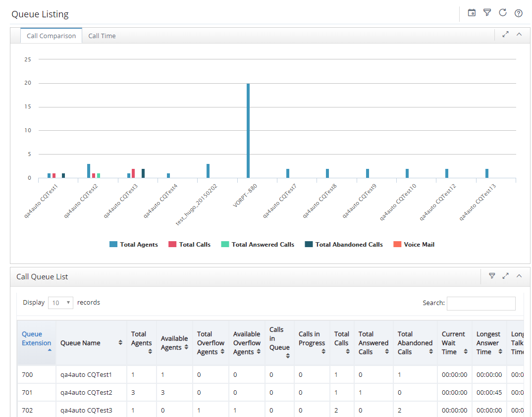The height and width of the screenshot is (417, 532).
Task: Open the calendar date picker icon
Action: click(x=472, y=13)
